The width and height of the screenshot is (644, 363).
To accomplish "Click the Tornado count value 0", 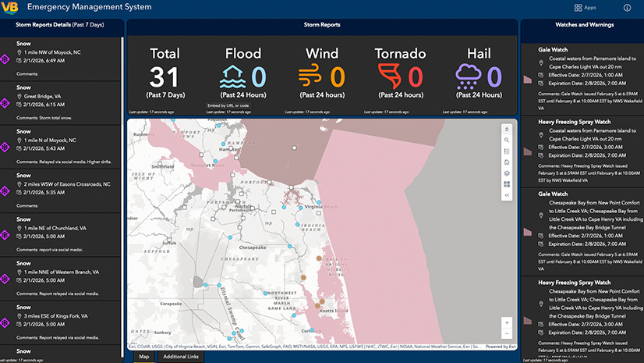I will point(416,77).
